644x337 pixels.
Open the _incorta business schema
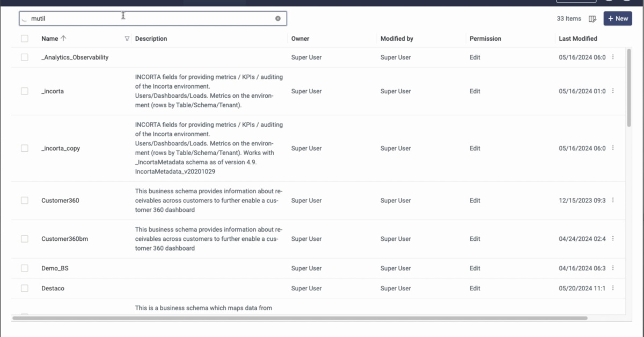(53, 91)
